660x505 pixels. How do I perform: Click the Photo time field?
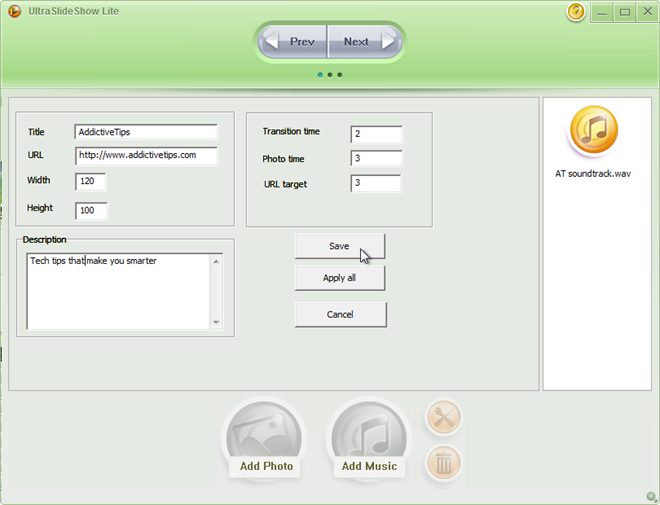[376, 158]
